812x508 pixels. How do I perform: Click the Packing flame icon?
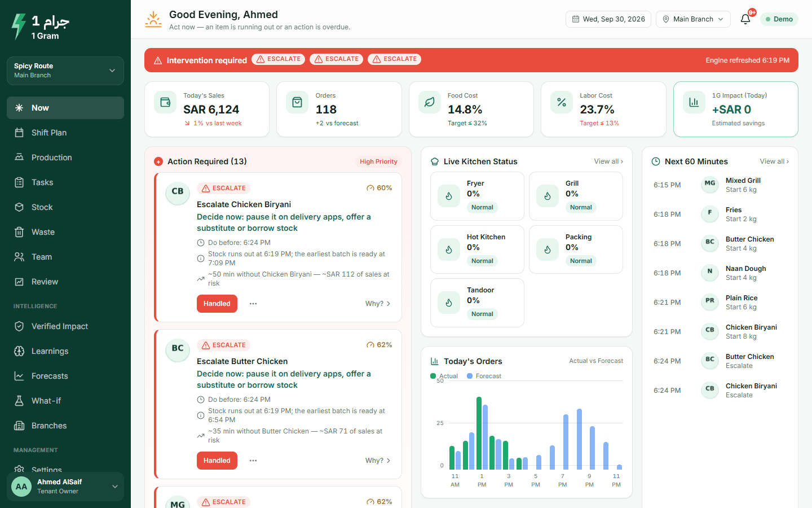pyautogui.click(x=548, y=249)
